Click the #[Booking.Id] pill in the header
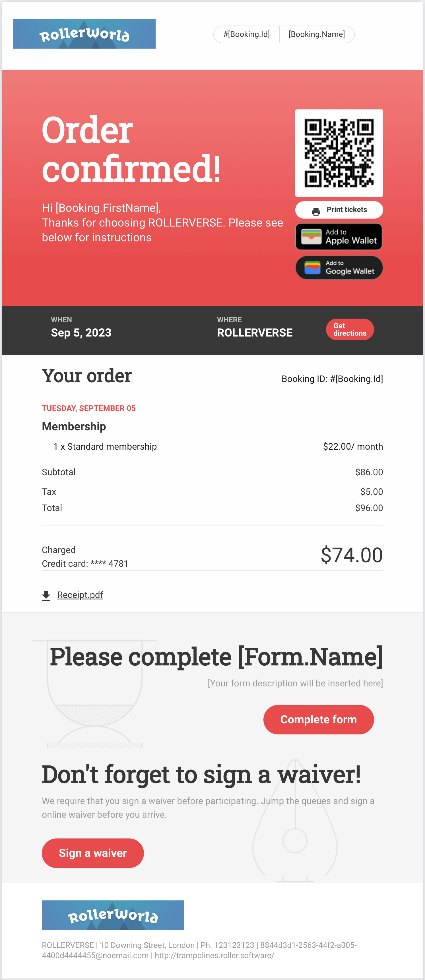425x980 pixels. 246,34
